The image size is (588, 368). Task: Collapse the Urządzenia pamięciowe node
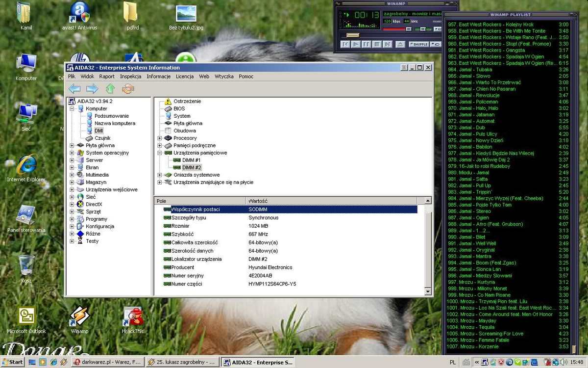[160, 153]
